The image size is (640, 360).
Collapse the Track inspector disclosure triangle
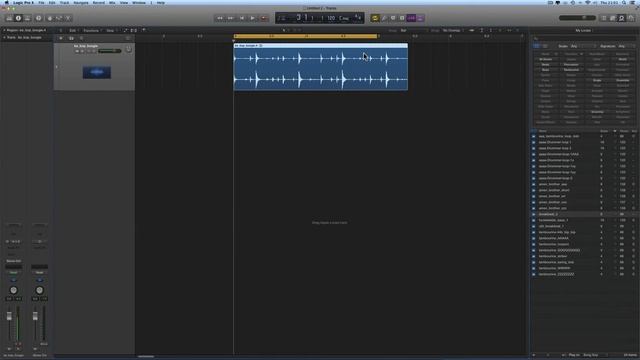tap(4, 38)
